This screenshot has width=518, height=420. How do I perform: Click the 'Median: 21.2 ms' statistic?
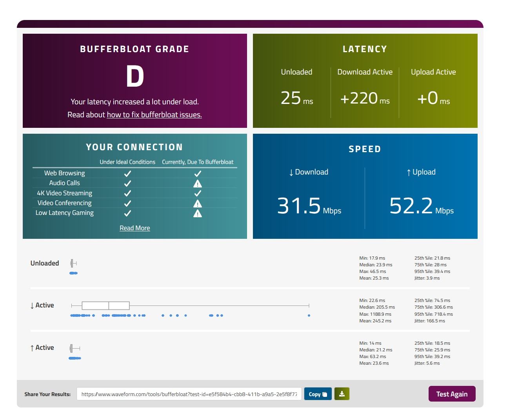(x=376, y=350)
